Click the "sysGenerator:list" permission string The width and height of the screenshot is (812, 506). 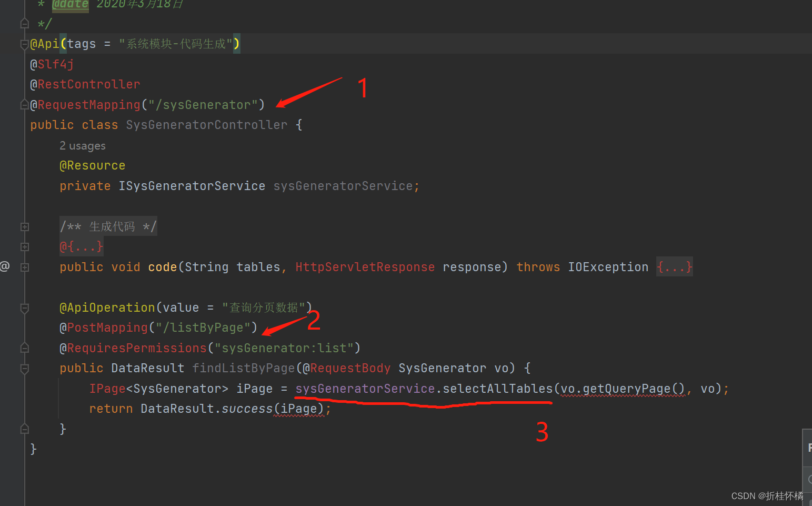point(284,348)
